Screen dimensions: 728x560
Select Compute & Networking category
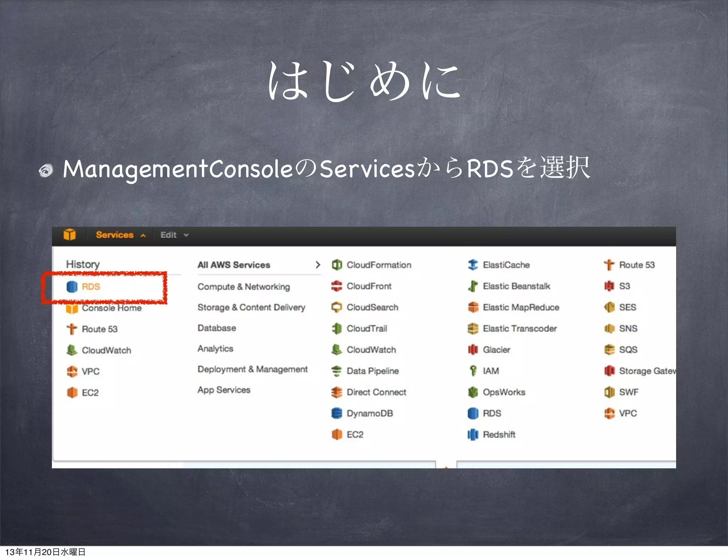click(x=244, y=287)
